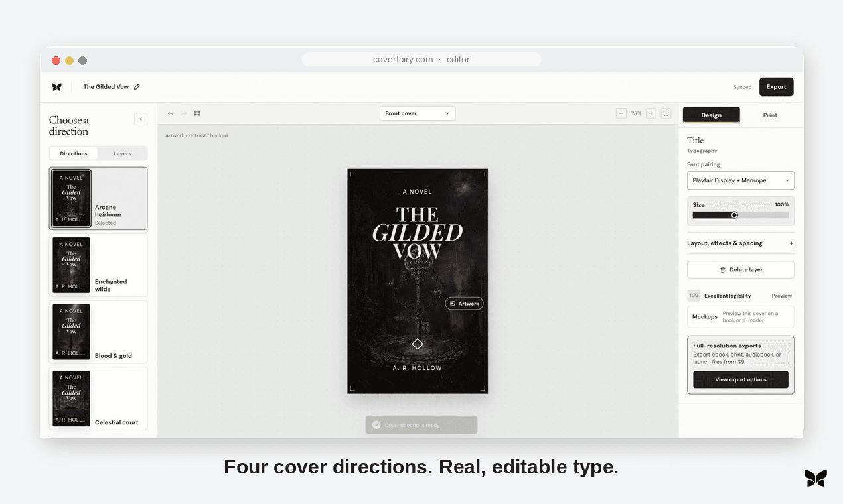Click the Export button
The width and height of the screenshot is (843, 504).
777,87
